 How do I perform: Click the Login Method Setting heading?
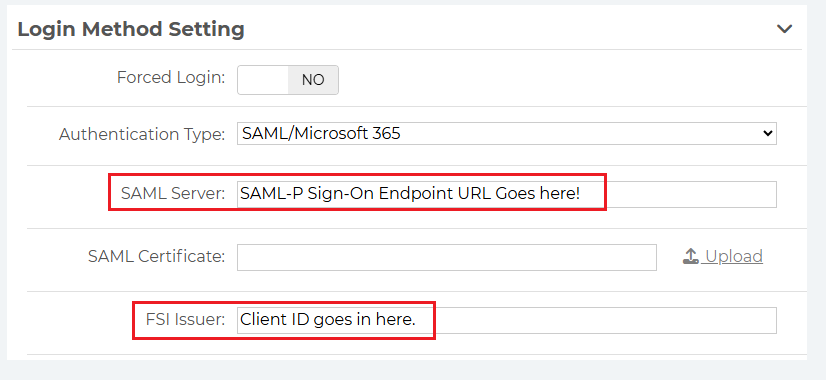point(131,30)
